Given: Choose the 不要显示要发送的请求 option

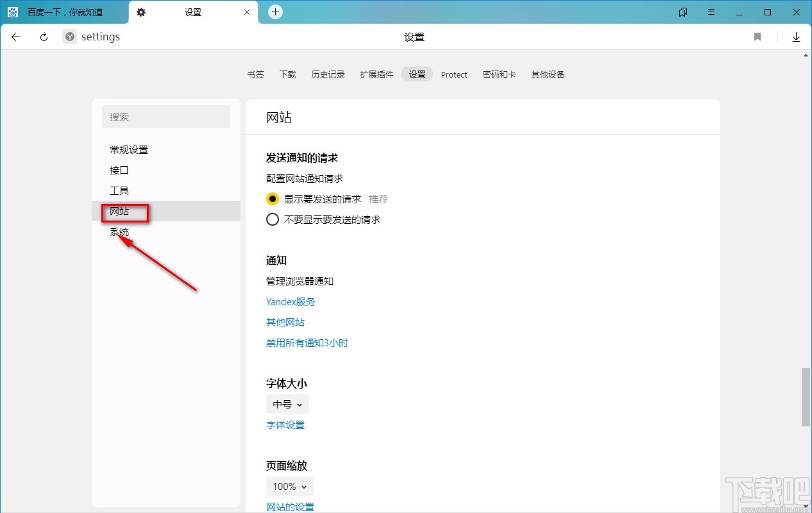Looking at the screenshot, I should click(x=272, y=219).
